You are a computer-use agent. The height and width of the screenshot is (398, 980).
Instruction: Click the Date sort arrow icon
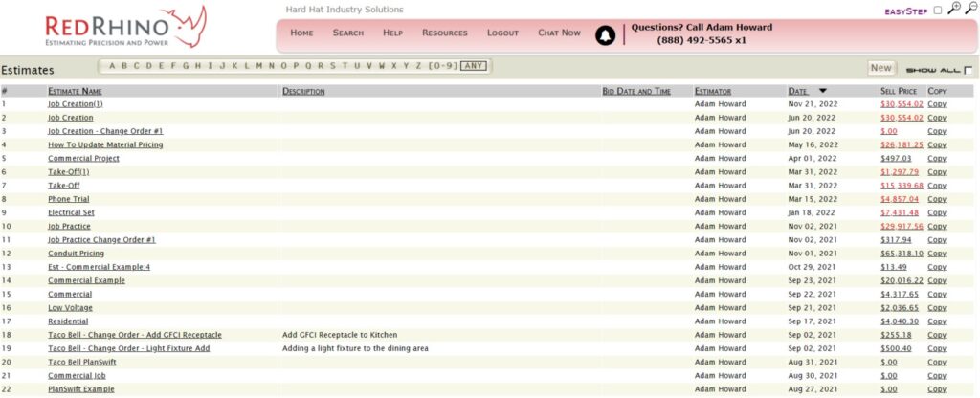822,91
